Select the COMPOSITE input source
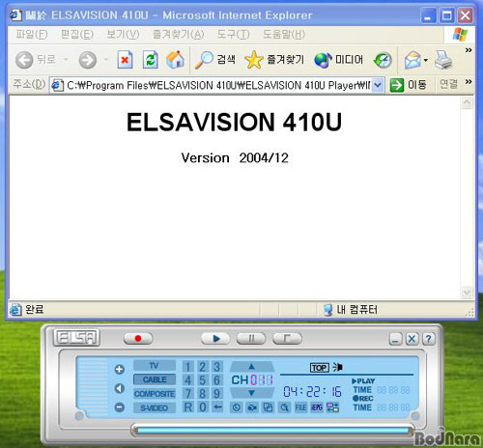The image size is (483, 448). click(155, 394)
